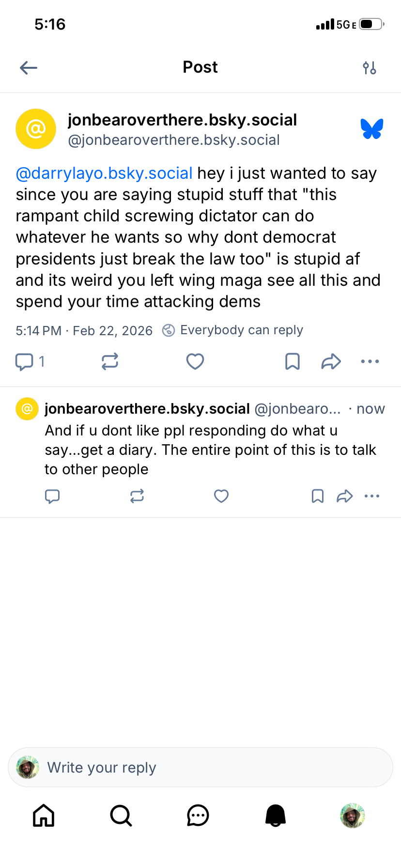Reply to the main post comment icon
This screenshot has width=401, height=868.
tap(24, 361)
